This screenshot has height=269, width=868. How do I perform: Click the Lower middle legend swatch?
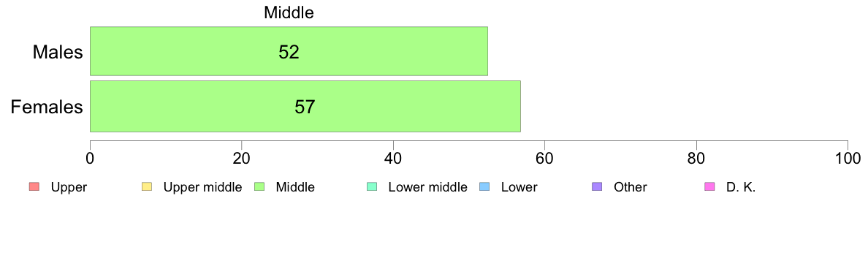point(372,187)
